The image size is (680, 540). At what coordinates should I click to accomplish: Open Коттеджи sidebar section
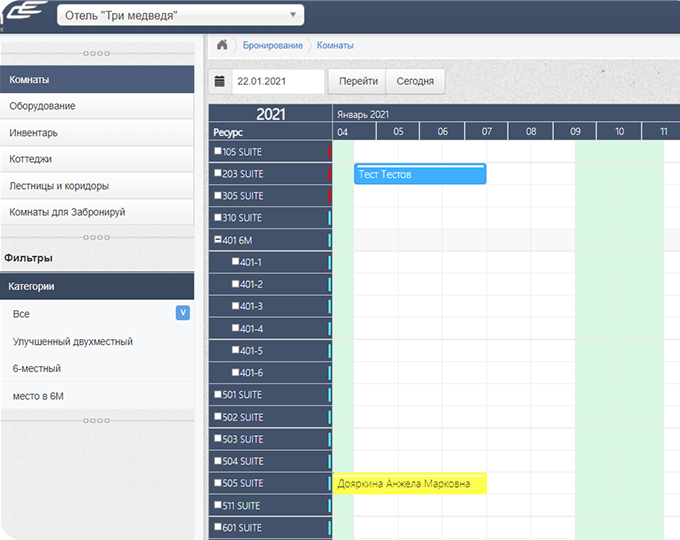pyautogui.click(x=97, y=159)
